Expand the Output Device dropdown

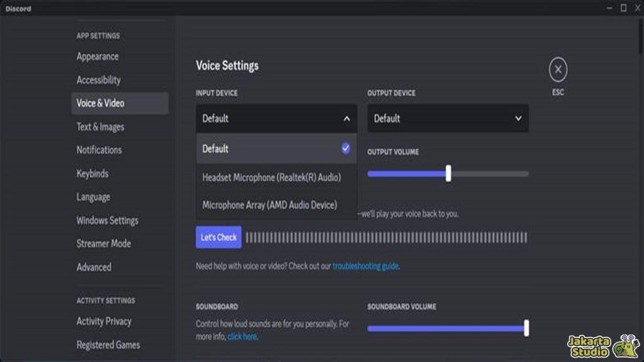pyautogui.click(x=448, y=118)
